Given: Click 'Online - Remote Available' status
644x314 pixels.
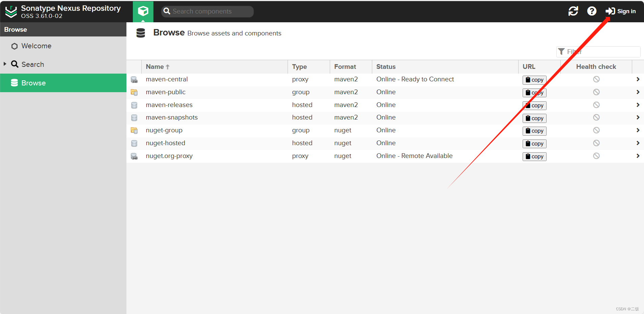Looking at the screenshot, I should [x=414, y=156].
